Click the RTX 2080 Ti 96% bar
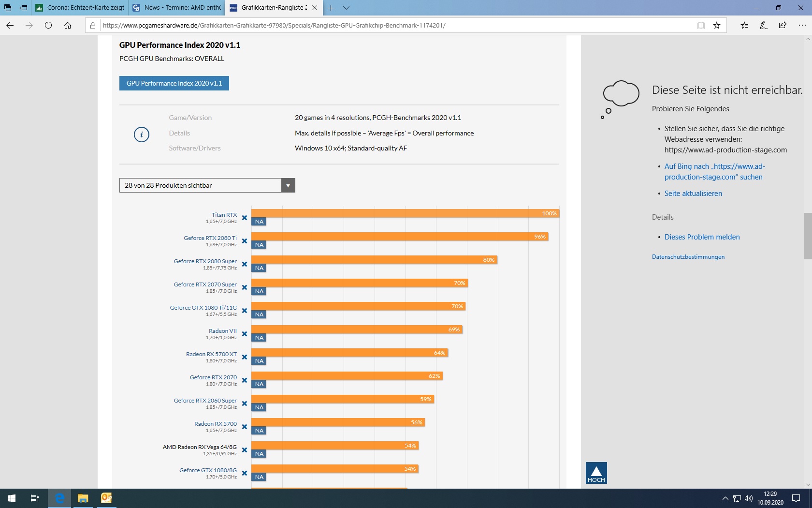 pos(399,237)
